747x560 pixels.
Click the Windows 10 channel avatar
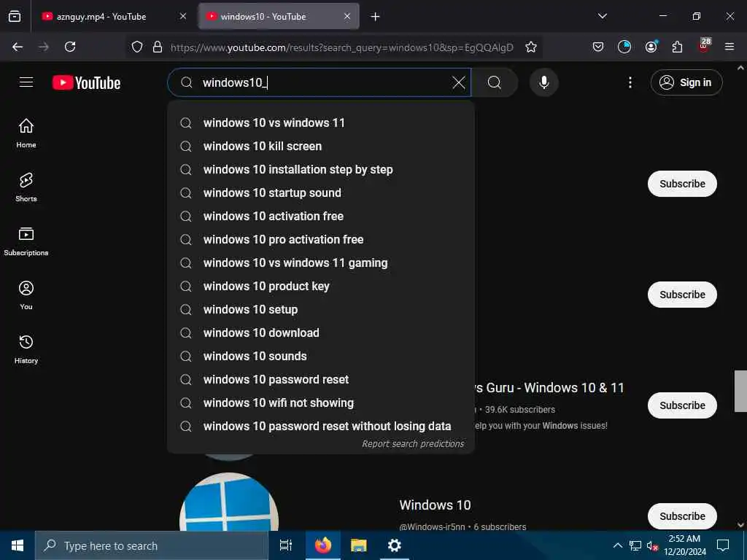click(229, 502)
